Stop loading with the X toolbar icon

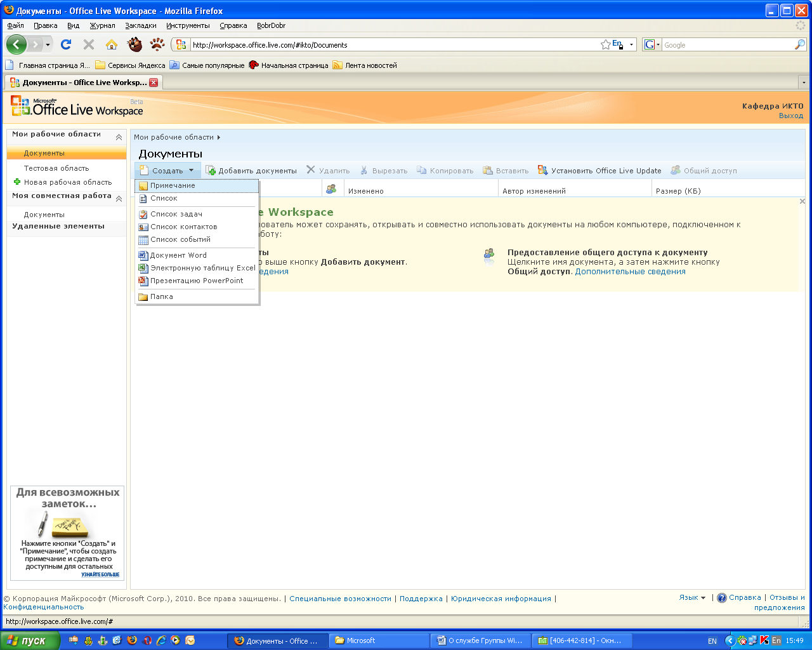point(89,44)
